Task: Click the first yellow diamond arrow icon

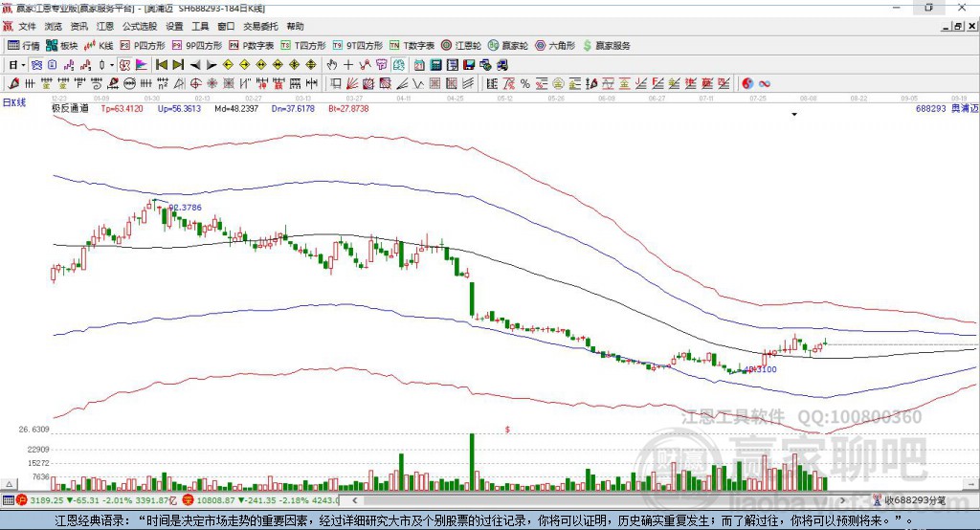Action: pos(228,65)
